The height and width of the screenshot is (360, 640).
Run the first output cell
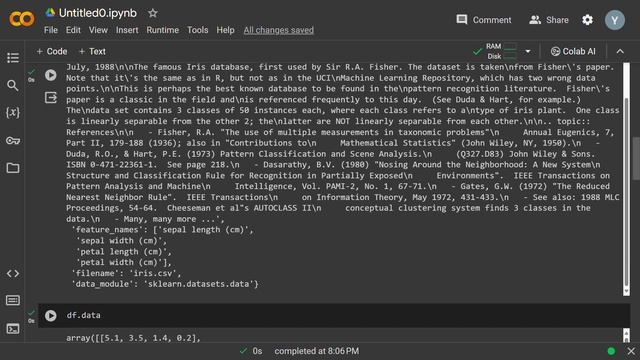(51, 75)
